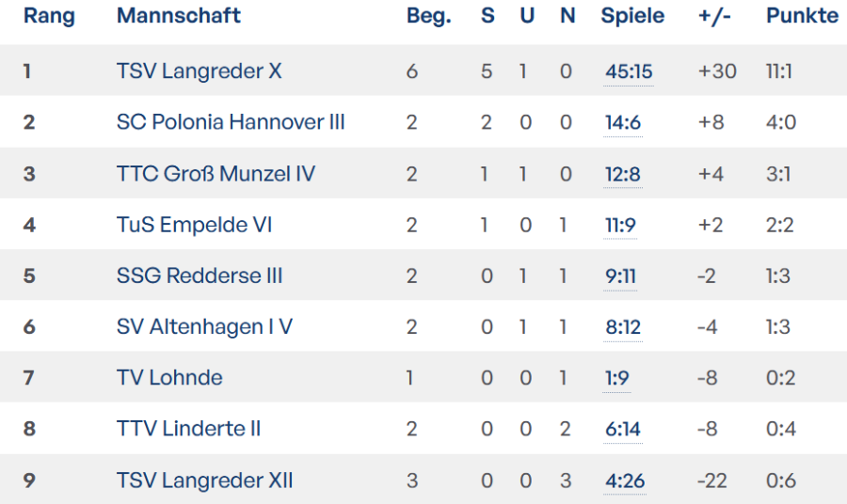847x504 pixels.
Task: Click the 12:8 games score
Action: click(622, 174)
